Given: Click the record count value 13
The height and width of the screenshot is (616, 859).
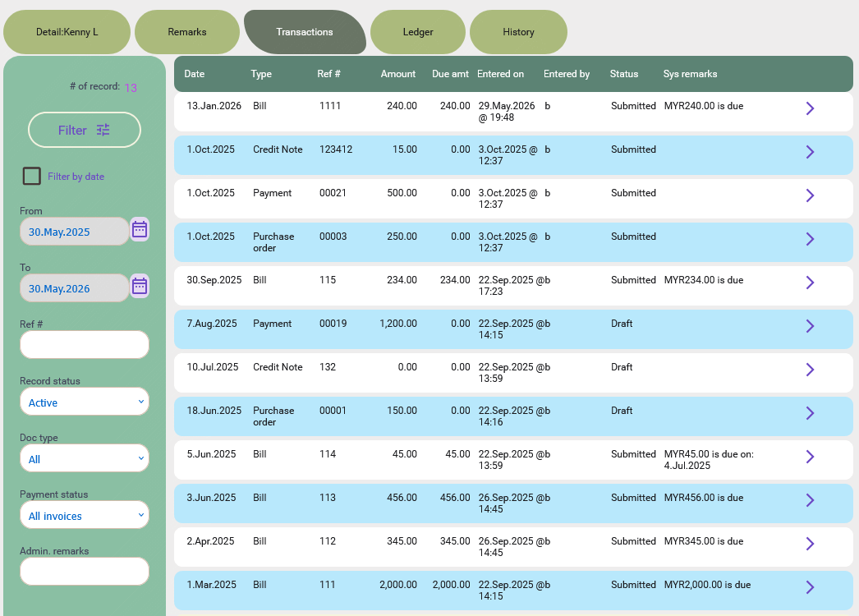Looking at the screenshot, I should click(131, 88).
